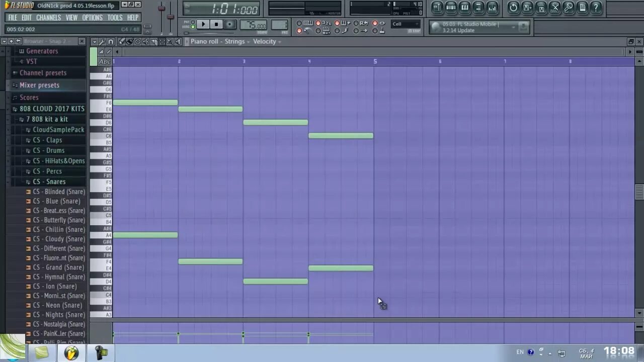Click the news panel download arrow button

(x=523, y=27)
